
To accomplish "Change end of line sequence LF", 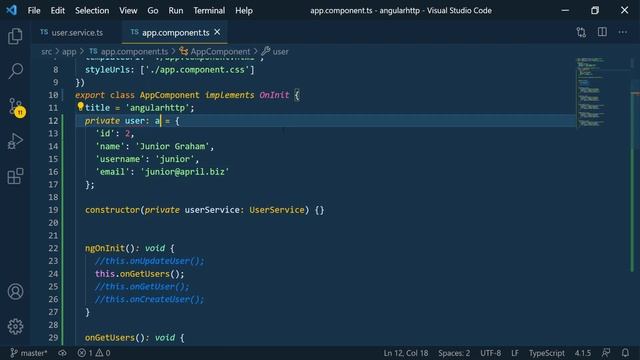I will click(515, 353).
